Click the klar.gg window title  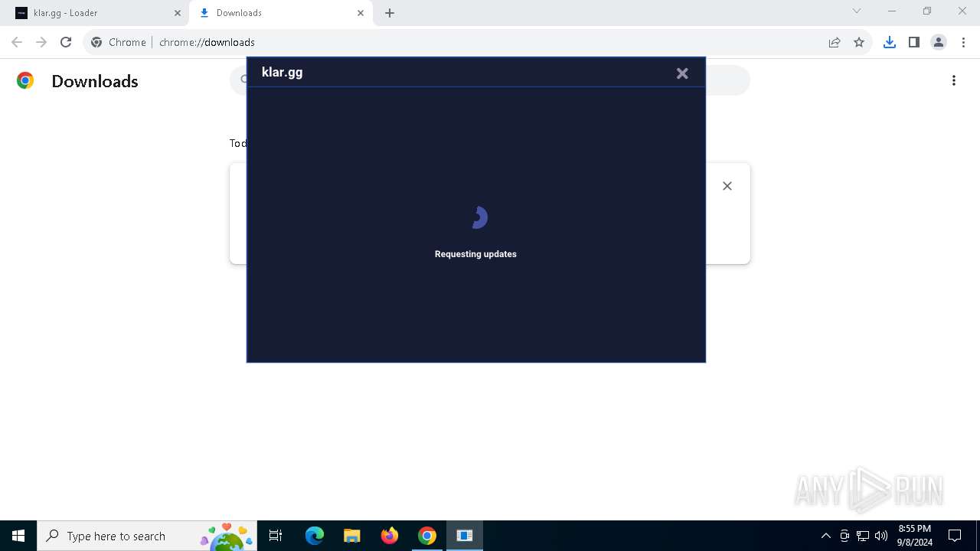coord(283,72)
